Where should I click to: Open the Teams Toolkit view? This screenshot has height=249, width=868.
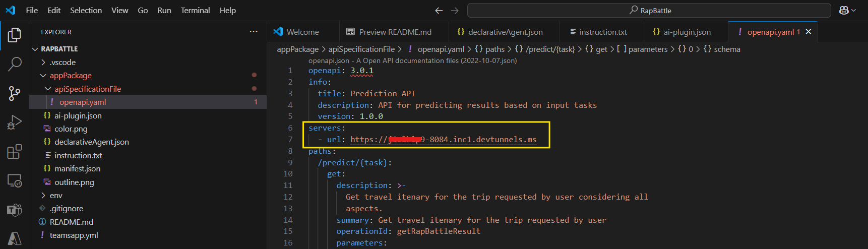pos(15,210)
